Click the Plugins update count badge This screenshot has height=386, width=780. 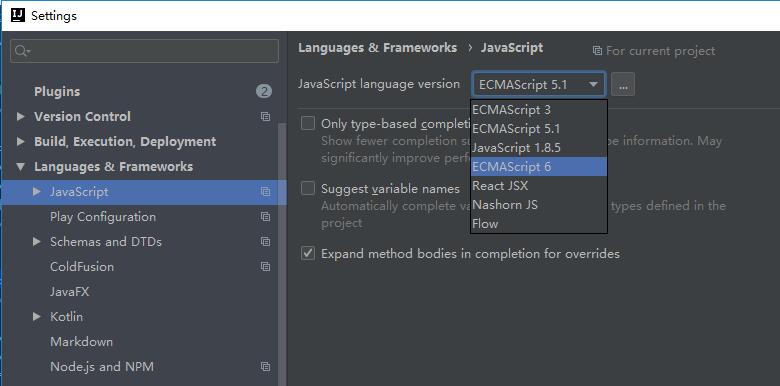[x=264, y=91]
